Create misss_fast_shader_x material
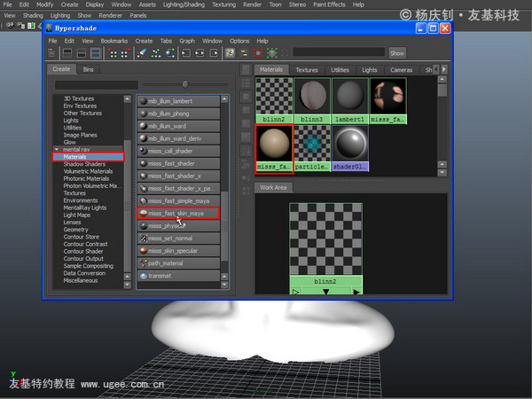The image size is (532, 399). click(x=178, y=176)
